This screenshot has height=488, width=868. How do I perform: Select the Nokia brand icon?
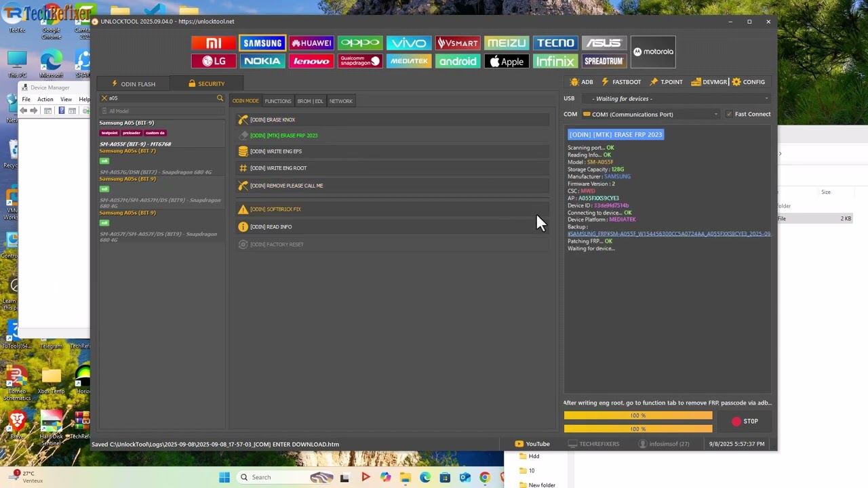coord(262,61)
